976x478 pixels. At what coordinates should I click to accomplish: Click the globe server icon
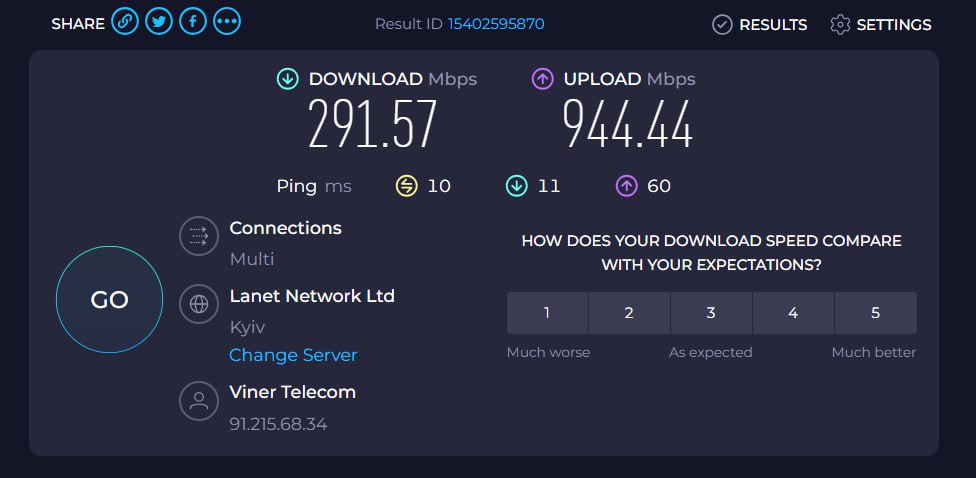tap(199, 303)
